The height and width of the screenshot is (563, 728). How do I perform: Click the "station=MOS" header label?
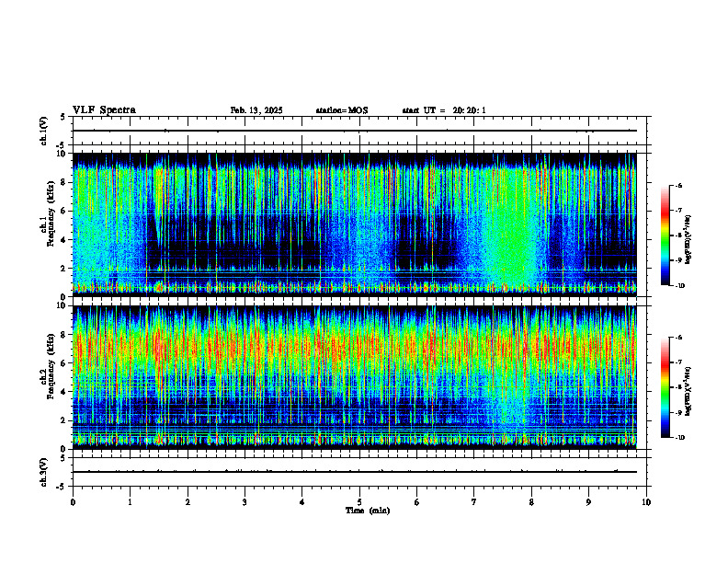coord(342,110)
